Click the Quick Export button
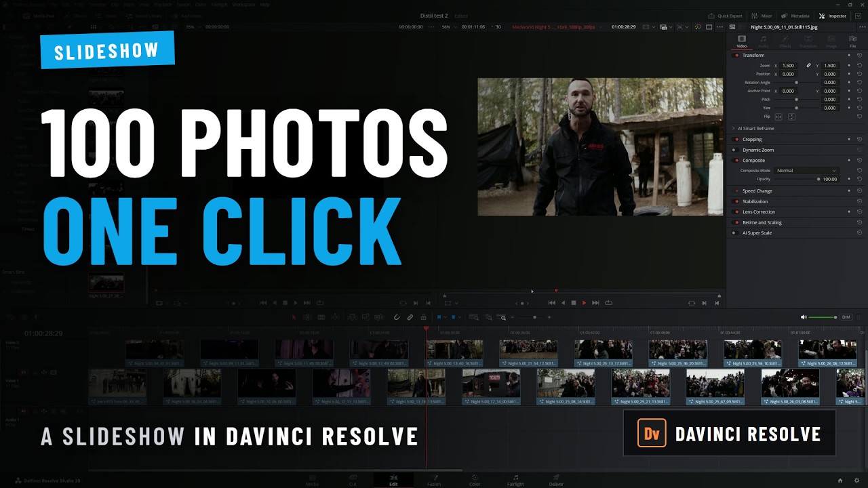The height and width of the screenshot is (488, 868). (x=725, y=16)
